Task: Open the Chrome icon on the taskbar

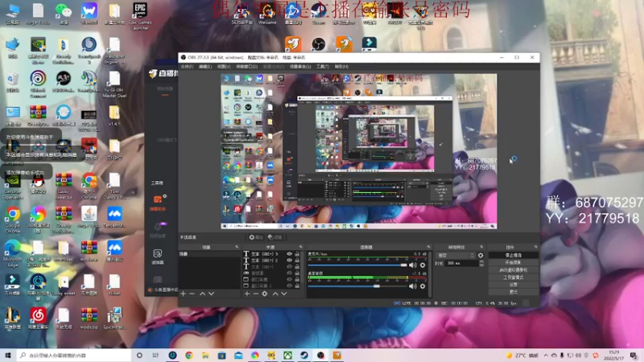Action: point(189,355)
